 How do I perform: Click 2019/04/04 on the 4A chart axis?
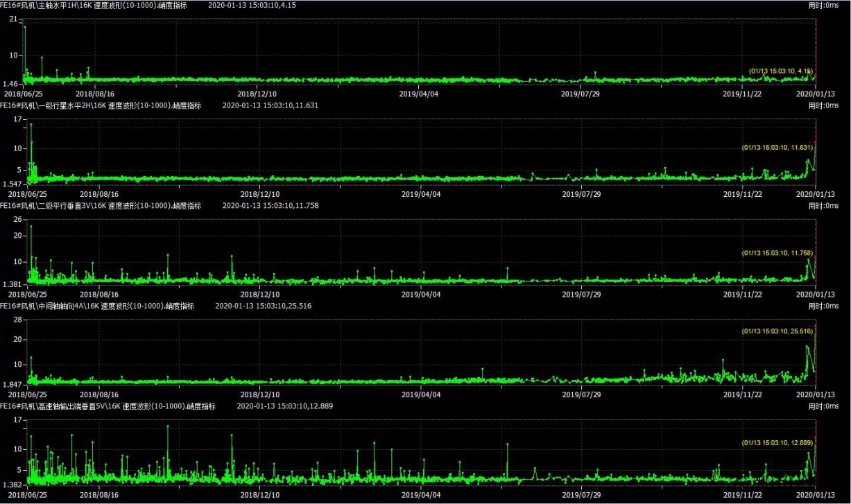tap(422, 394)
